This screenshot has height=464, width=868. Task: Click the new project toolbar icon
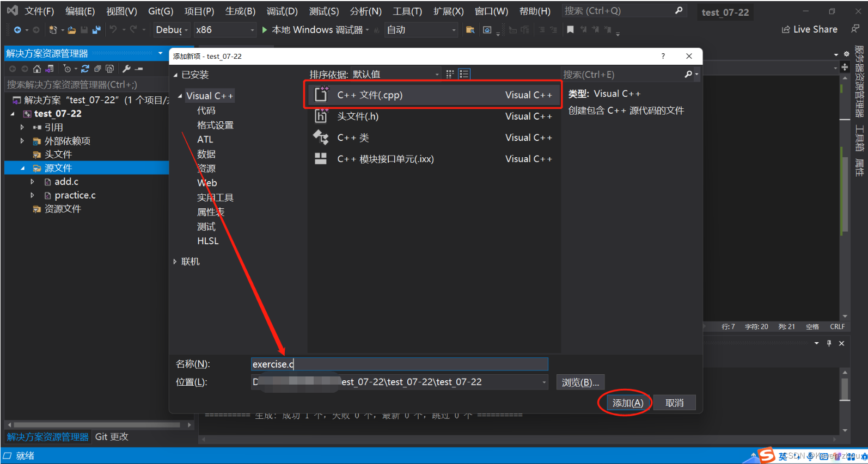click(x=53, y=30)
